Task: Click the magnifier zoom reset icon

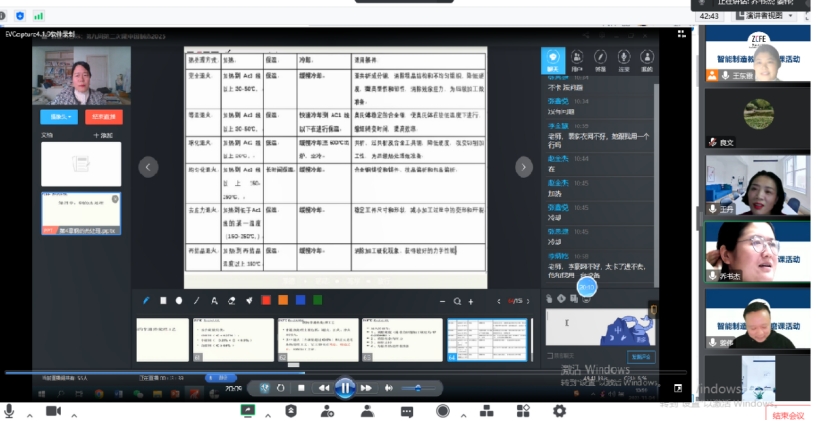Action: pyautogui.click(x=457, y=301)
